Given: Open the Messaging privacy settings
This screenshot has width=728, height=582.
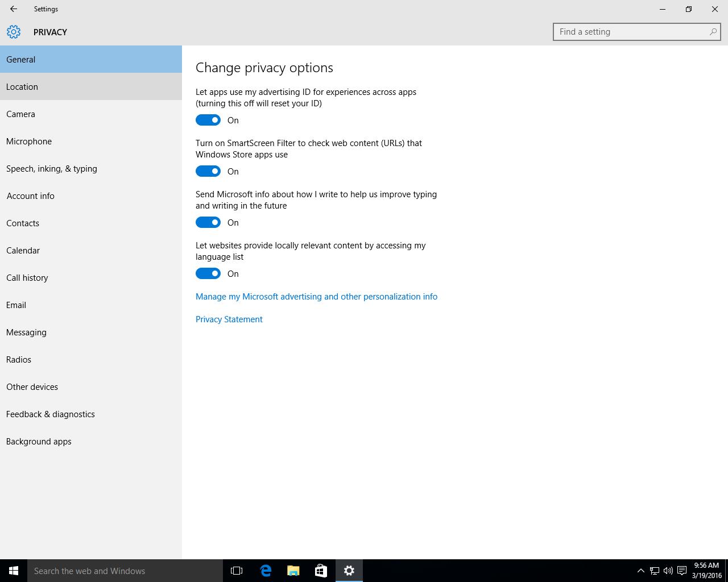Looking at the screenshot, I should tap(91, 332).
